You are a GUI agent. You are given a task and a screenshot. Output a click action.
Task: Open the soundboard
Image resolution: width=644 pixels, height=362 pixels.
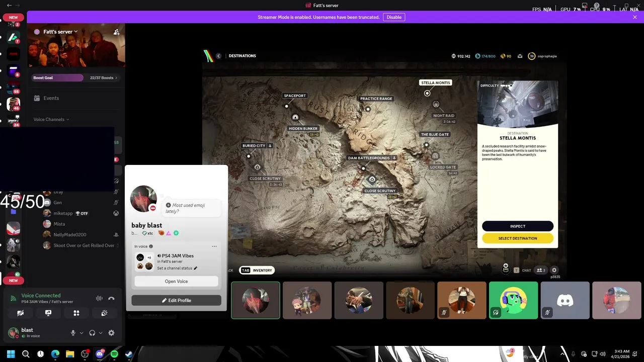pyautogui.click(x=104, y=313)
